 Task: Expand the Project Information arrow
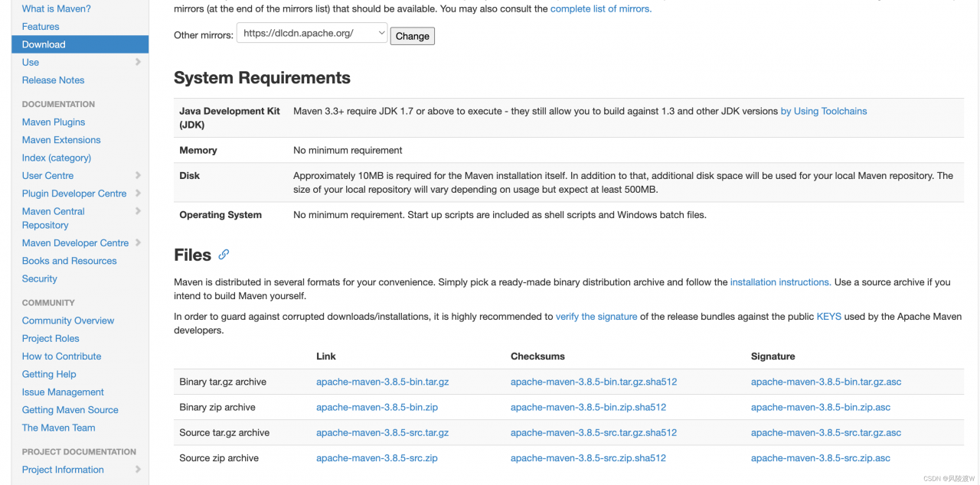(x=138, y=470)
